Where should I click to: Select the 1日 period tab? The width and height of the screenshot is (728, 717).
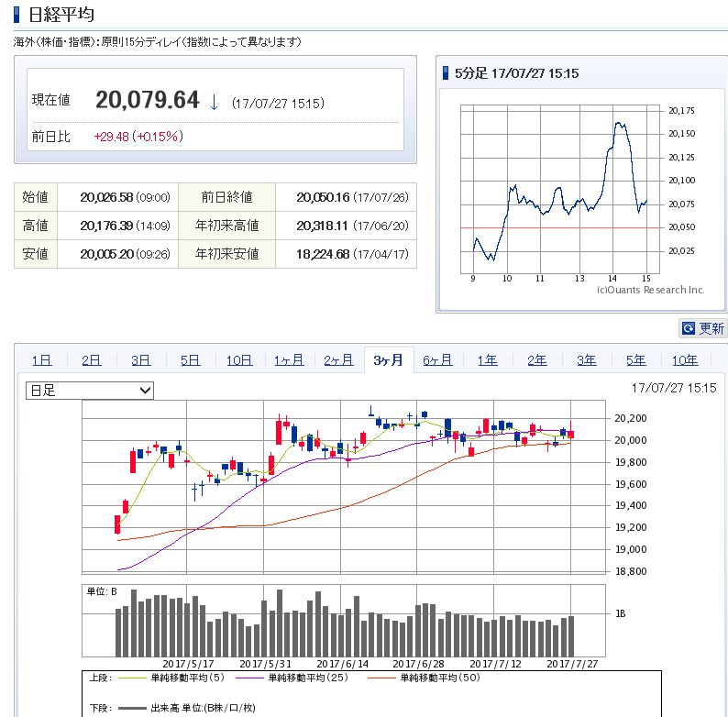[x=41, y=360]
